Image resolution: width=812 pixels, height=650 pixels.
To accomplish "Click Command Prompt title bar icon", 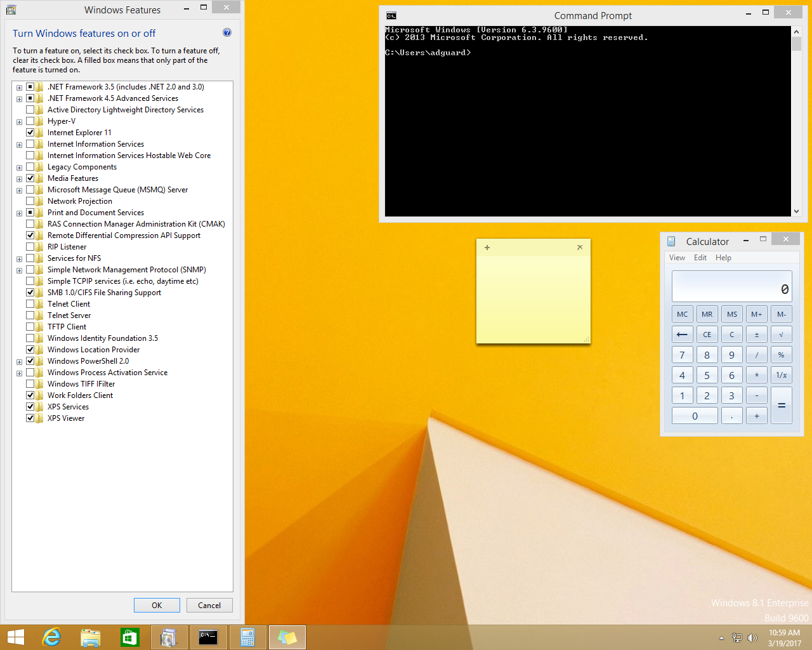I will point(391,16).
